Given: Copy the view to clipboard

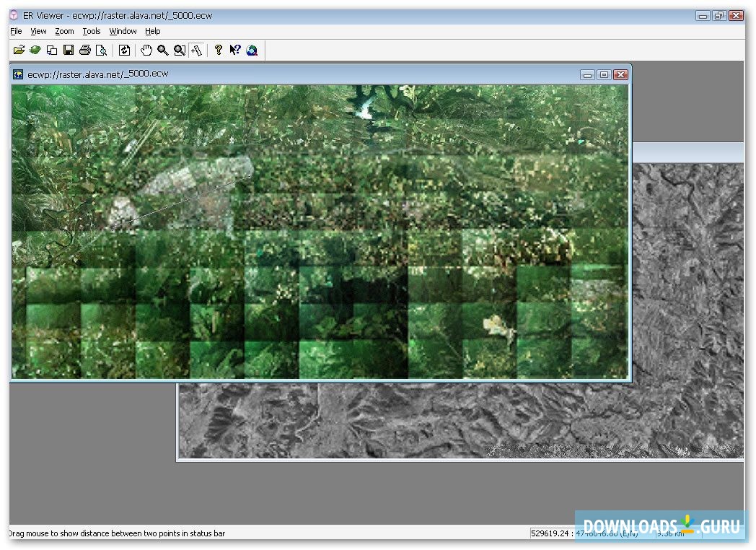Looking at the screenshot, I should [x=51, y=50].
